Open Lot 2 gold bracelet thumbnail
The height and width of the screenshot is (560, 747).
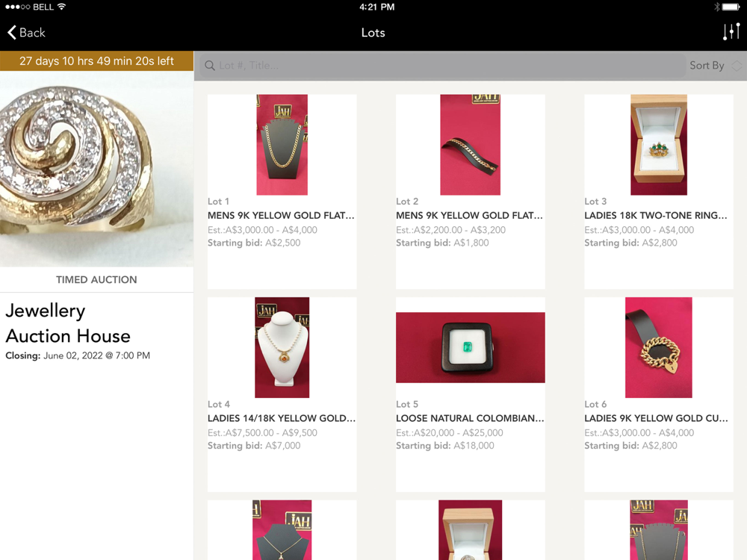470,145
